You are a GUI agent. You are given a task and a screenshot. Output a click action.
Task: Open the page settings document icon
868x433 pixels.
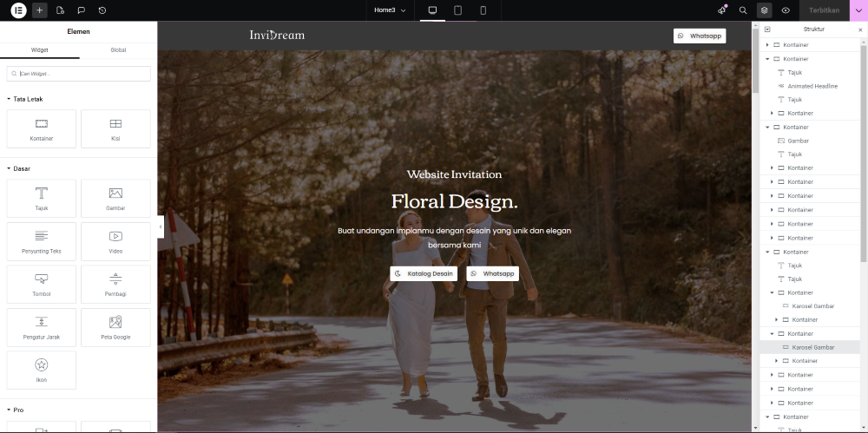(x=61, y=10)
